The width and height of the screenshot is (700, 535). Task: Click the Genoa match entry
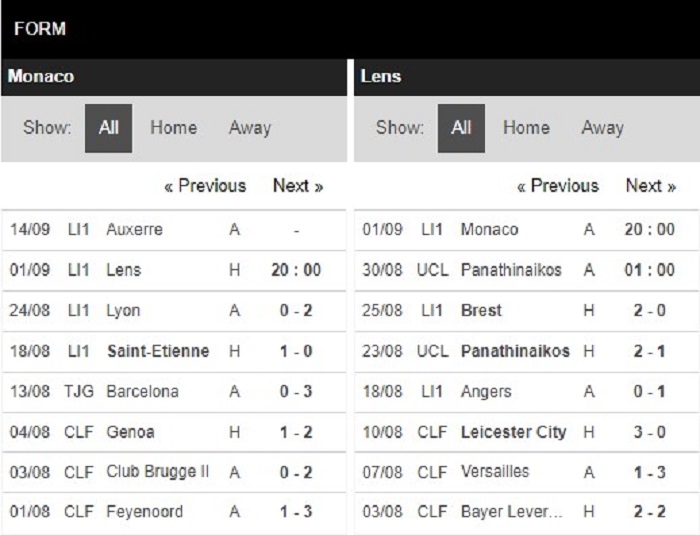coord(174,432)
